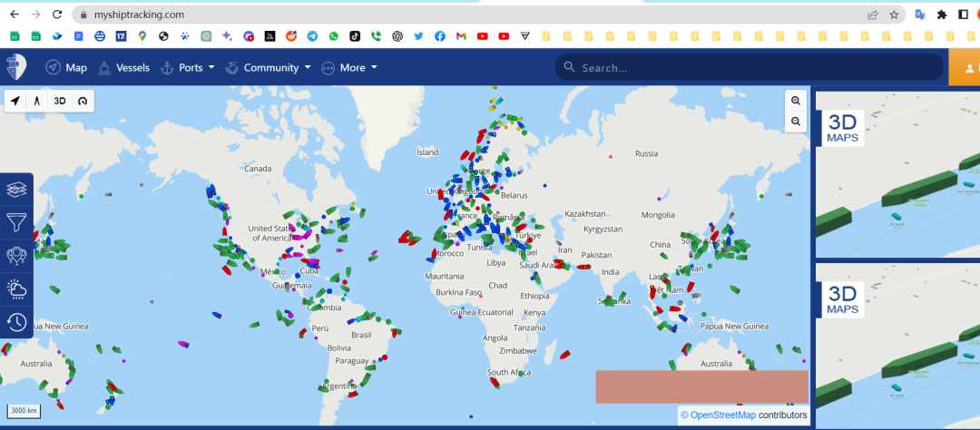Open the top 3D MAPS thumbnail

(x=897, y=174)
